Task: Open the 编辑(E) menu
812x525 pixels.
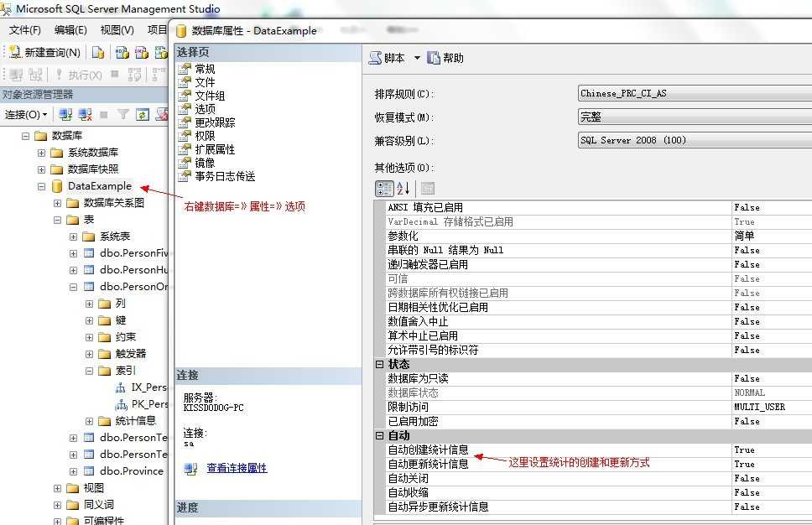Action: tap(70, 30)
